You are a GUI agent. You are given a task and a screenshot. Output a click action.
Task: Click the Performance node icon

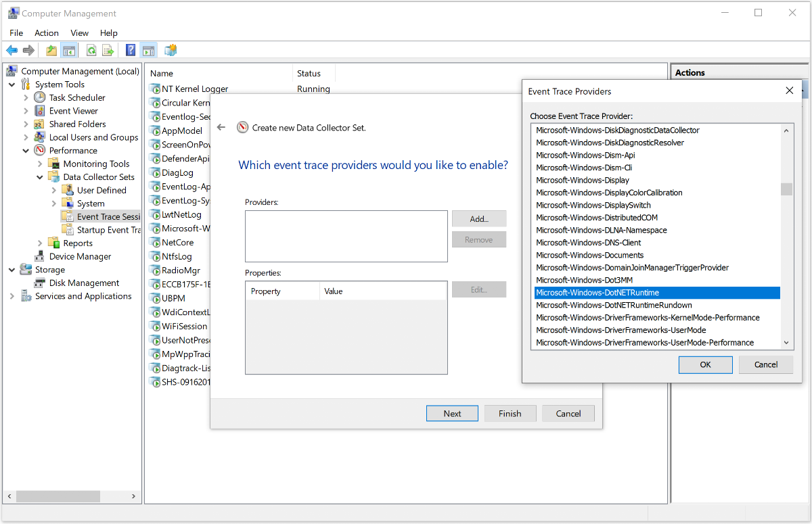coord(40,150)
